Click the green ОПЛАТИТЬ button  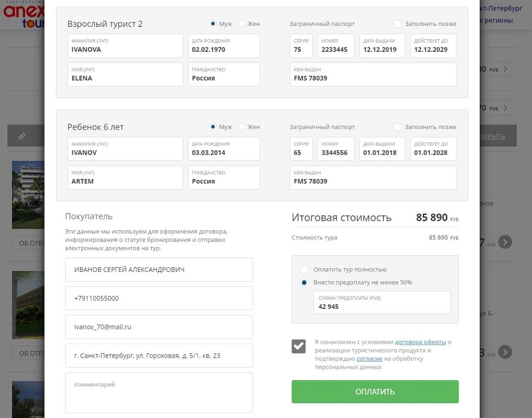[375, 392]
